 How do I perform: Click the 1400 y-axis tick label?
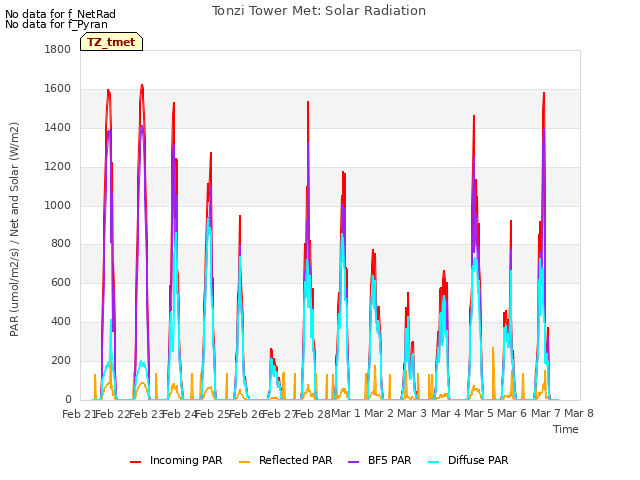tap(58, 127)
